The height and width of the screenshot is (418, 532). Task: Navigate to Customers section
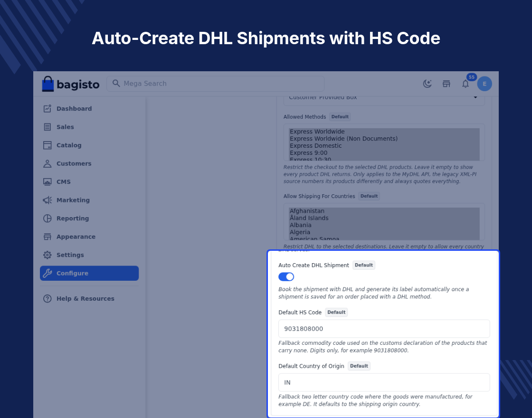pyautogui.click(x=89, y=163)
